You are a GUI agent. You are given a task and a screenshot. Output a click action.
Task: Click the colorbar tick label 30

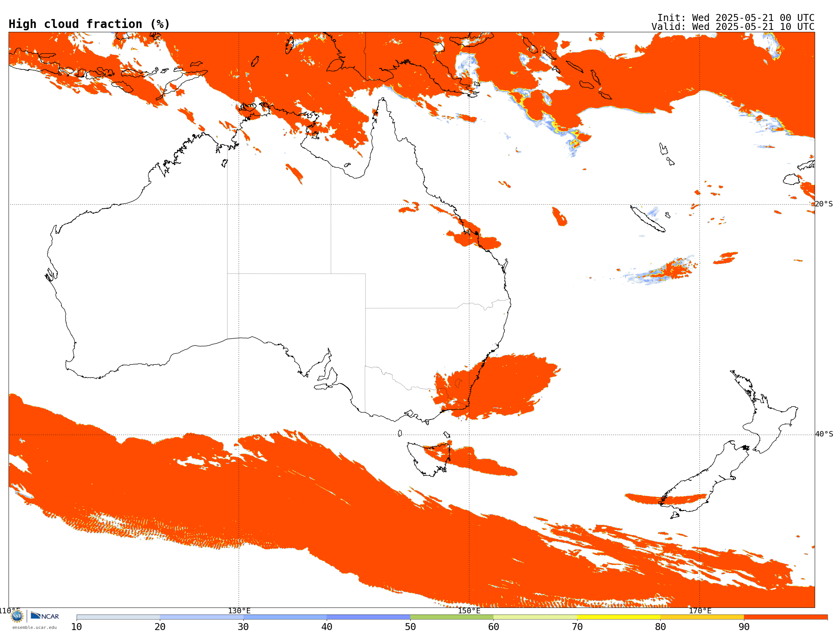243,627
